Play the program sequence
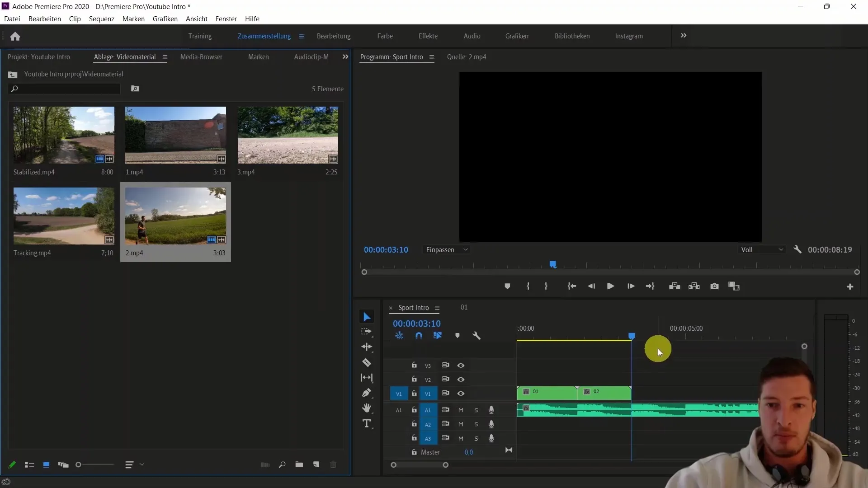Image resolution: width=868 pixels, height=488 pixels. (610, 286)
